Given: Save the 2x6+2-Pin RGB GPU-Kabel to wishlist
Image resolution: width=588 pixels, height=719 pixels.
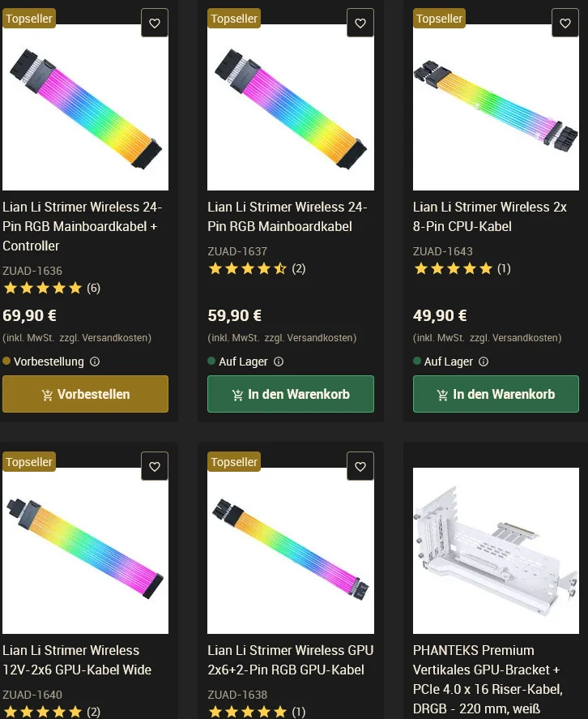Looking at the screenshot, I should pos(360,467).
